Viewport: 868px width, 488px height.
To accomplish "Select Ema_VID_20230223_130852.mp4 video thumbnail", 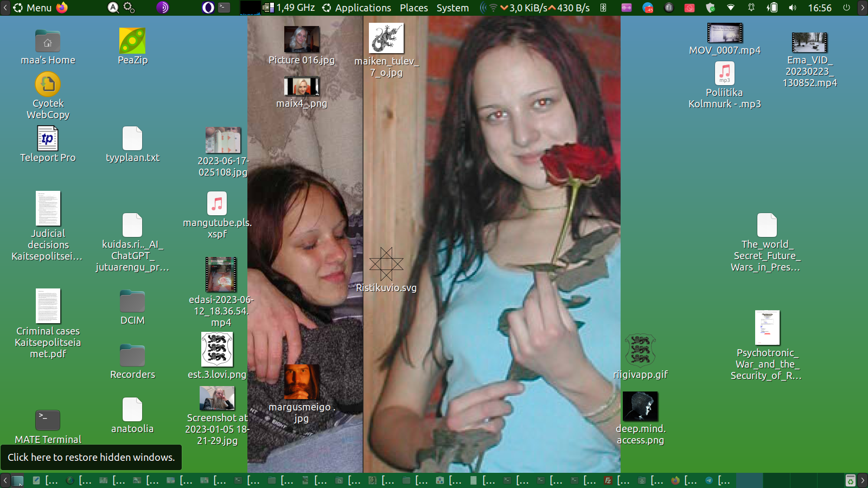I will point(809,42).
